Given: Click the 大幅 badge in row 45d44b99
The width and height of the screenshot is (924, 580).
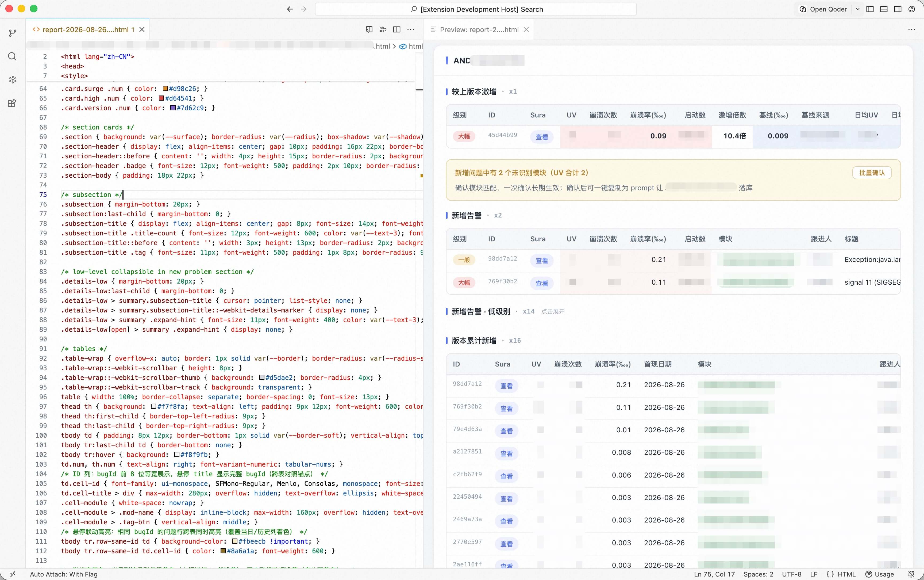Looking at the screenshot, I should [464, 136].
